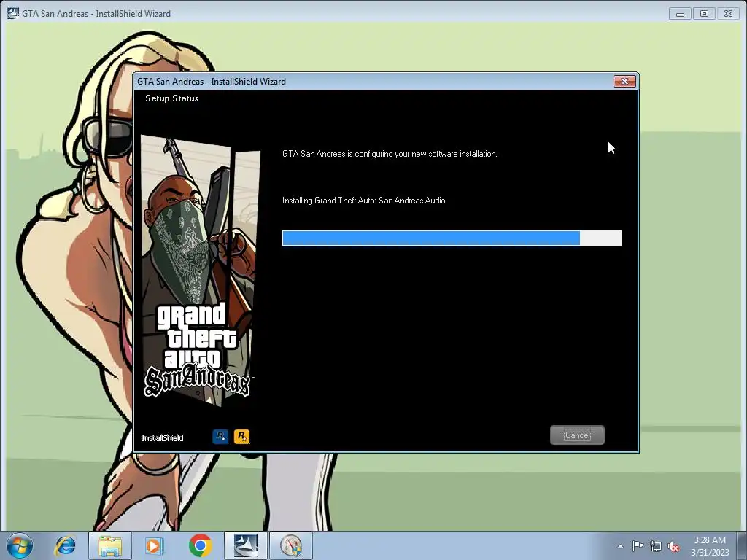Click the muted volume tray icon

click(x=673, y=546)
